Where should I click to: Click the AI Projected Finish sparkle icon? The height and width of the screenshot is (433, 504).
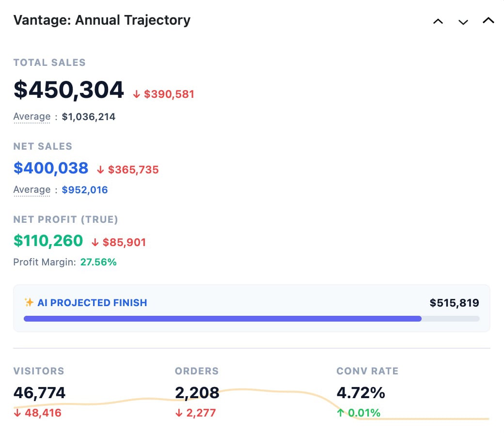click(29, 302)
